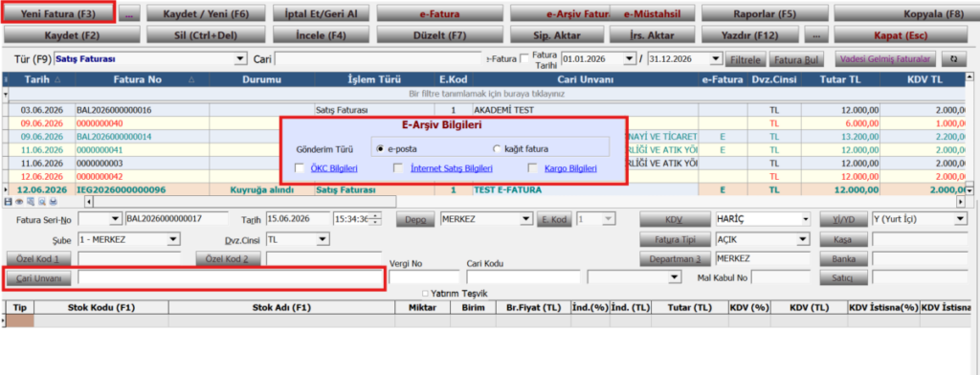The image size is (980, 375).
Task: Click the eye view icon below the grid
Action: coord(19,202)
